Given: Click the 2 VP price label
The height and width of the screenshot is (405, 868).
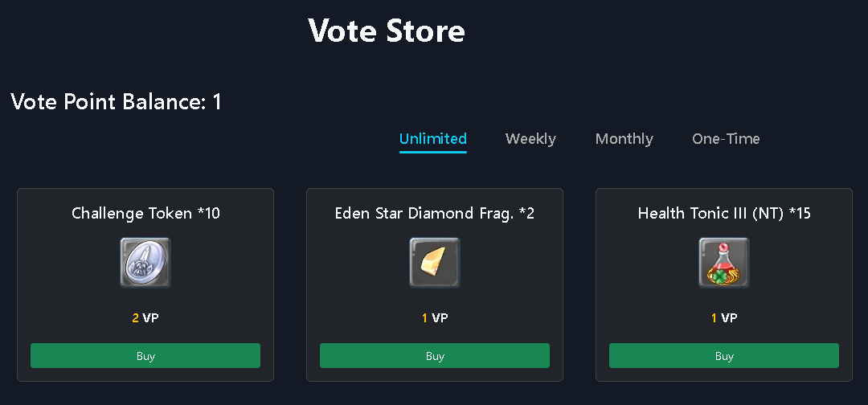Looking at the screenshot, I should tap(145, 318).
